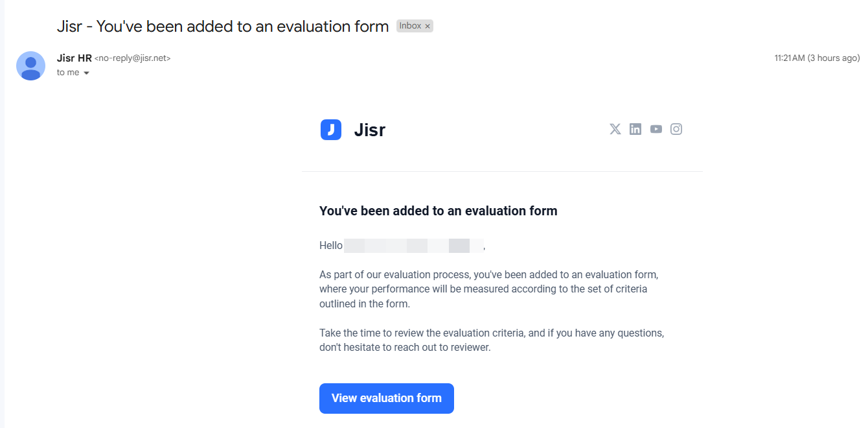The image size is (868, 428).
Task: Click the paragraph starting "Take the time"
Action: pyautogui.click(x=491, y=340)
